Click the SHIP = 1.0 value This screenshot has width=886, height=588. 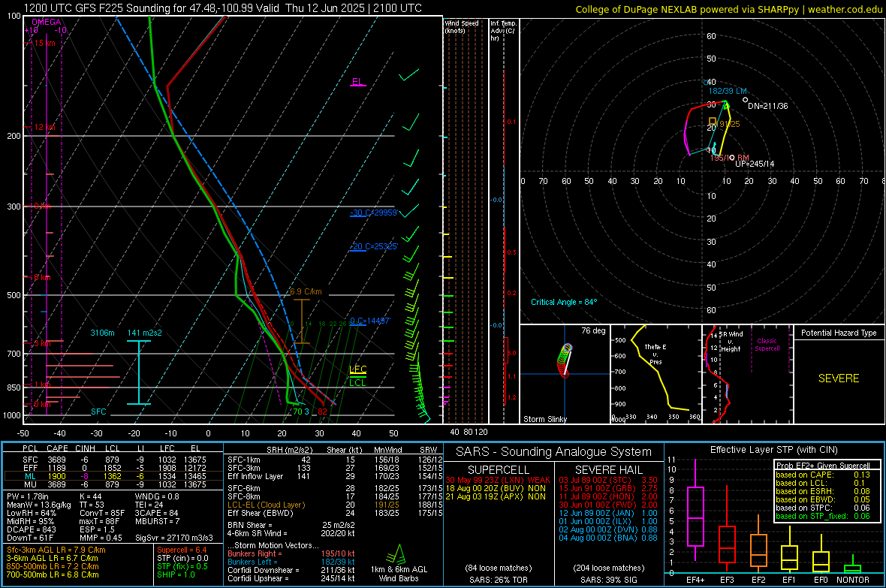176,574
